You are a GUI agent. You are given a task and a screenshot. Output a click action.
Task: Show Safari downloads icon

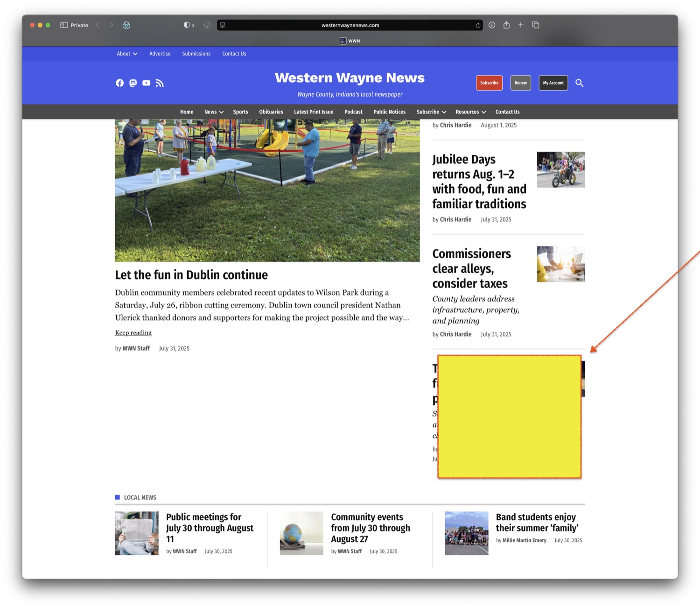[492, 25]
